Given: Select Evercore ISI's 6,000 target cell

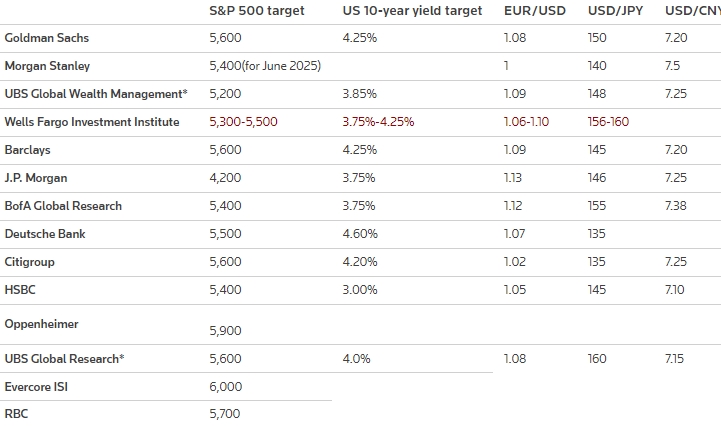Looking at the screenshot, I should click(226, 387).
